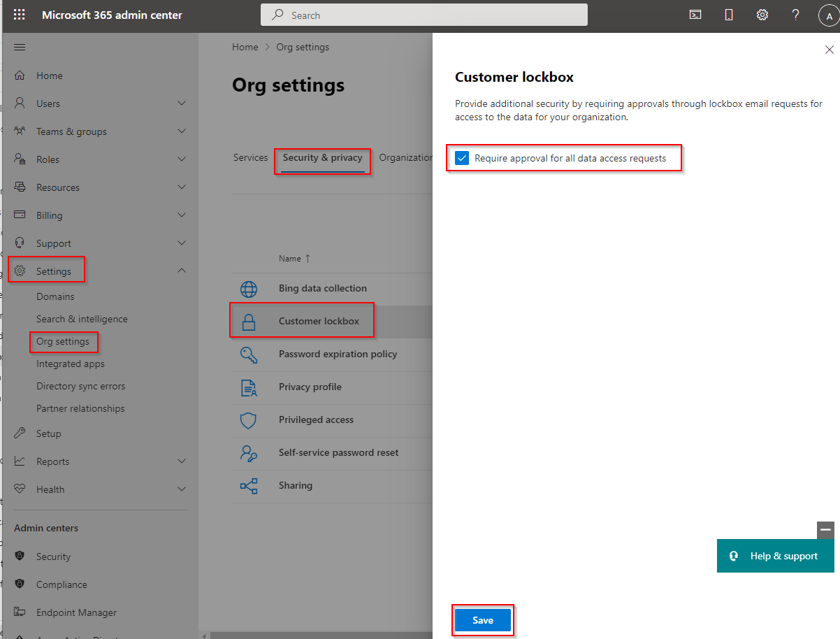Click the app launcher waffle icon
Screen dimensions: 840x639
point(19,14)
